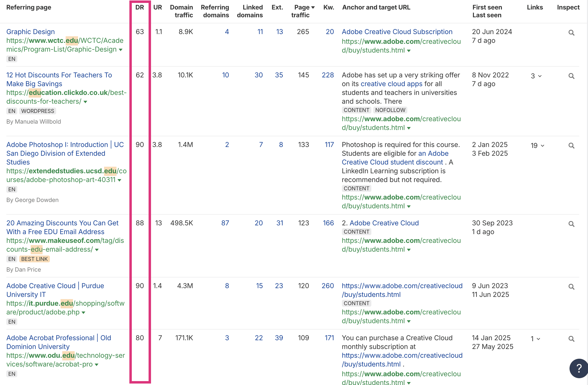
Task: Open the Graphic Design referring page link
Action: click(31, 32)
